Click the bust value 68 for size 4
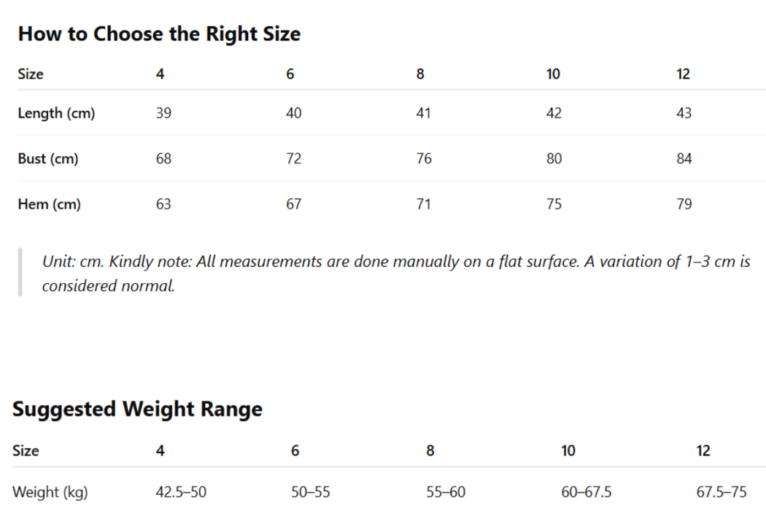The height and width of the screenshot is (532, 766). pyautogui.click(x=163, y=158)
